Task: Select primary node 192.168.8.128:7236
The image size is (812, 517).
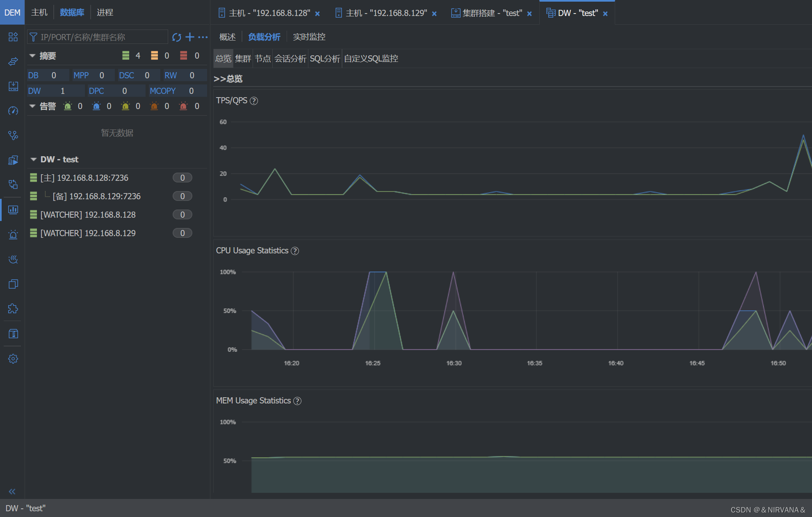Action: point(84,178)
